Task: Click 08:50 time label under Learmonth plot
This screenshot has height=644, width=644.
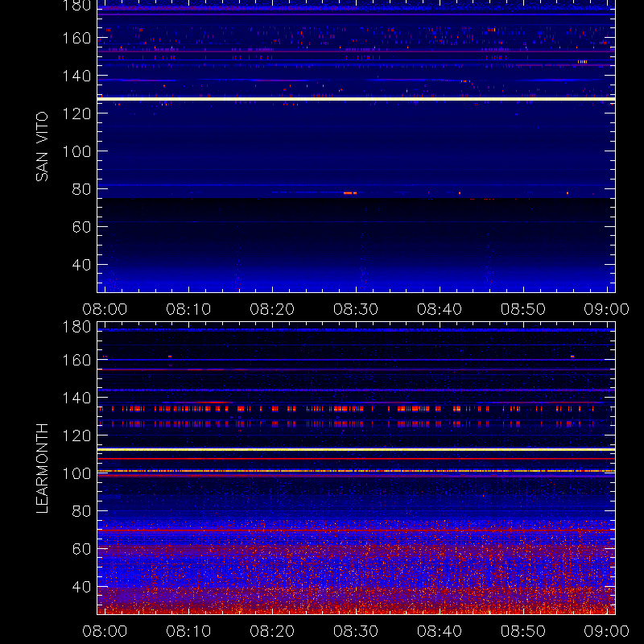Action: click(522, 631)
